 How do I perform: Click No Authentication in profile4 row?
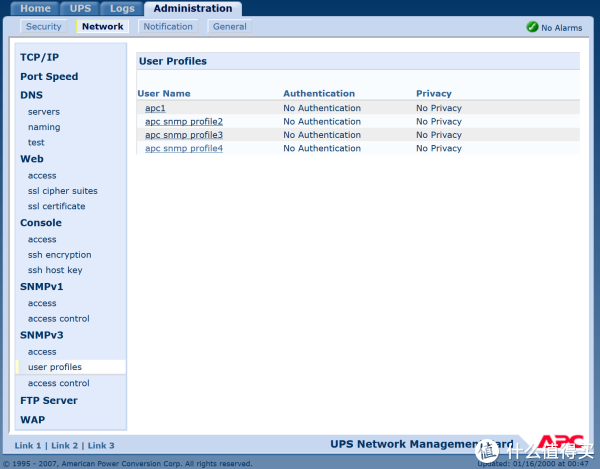tap(322, 148)
